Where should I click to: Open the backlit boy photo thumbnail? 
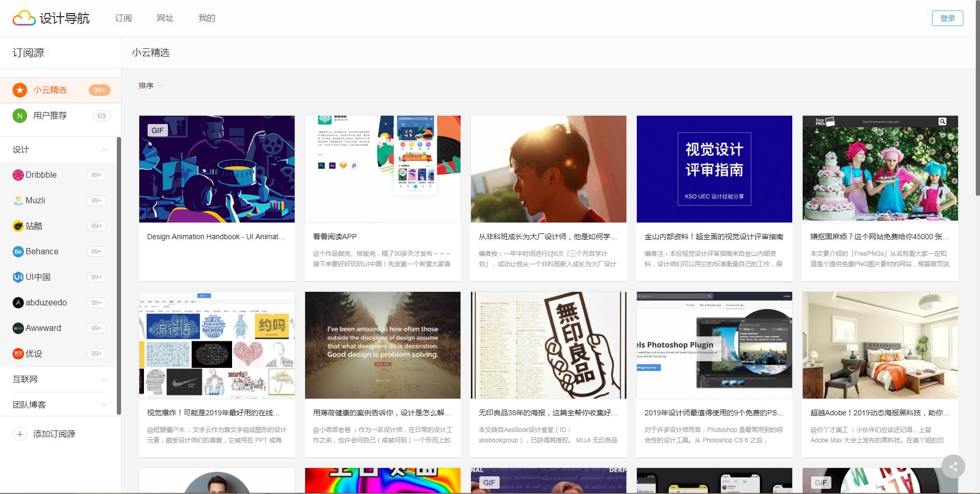click(549, 169)
